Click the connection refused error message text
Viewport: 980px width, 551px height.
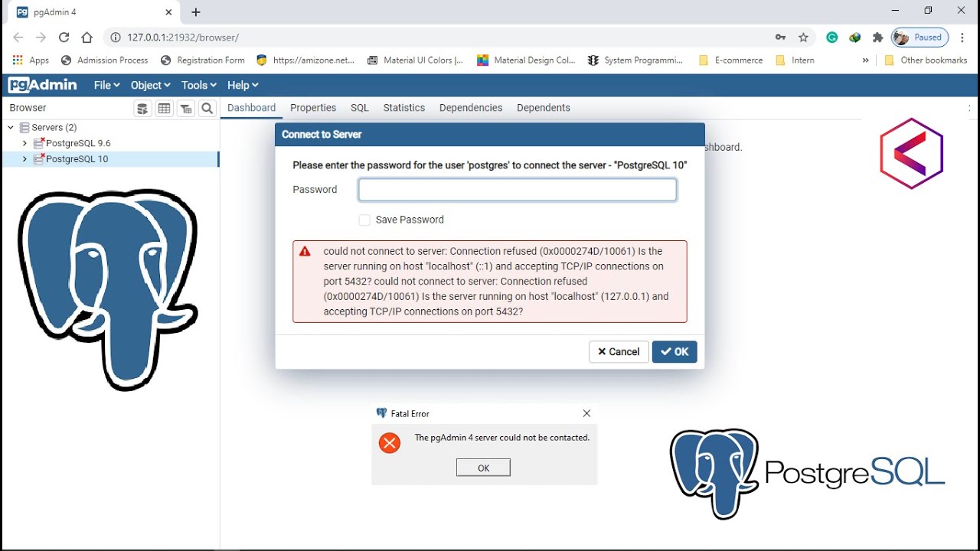pos(496,282)
